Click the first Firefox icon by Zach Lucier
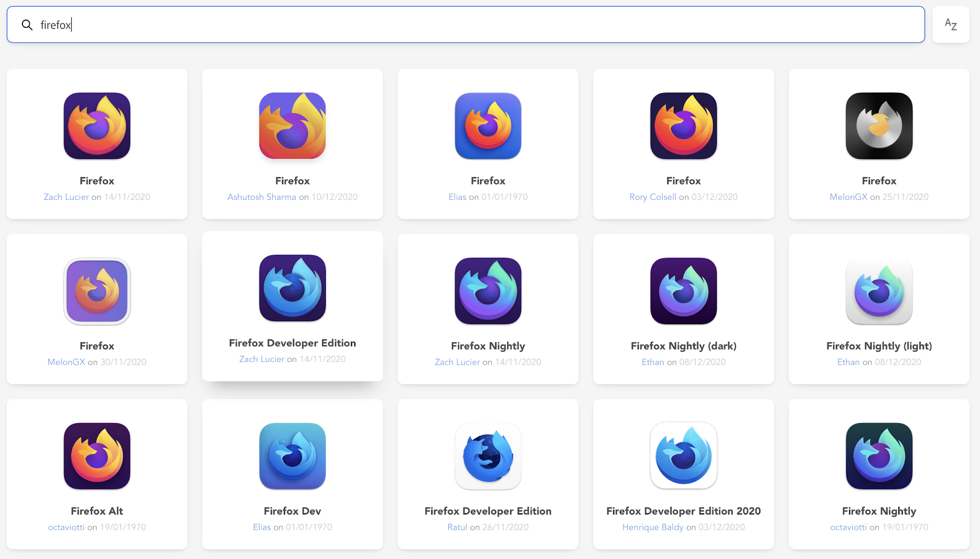Viewport: 980px width, 559px height. (x=97, y=126)
